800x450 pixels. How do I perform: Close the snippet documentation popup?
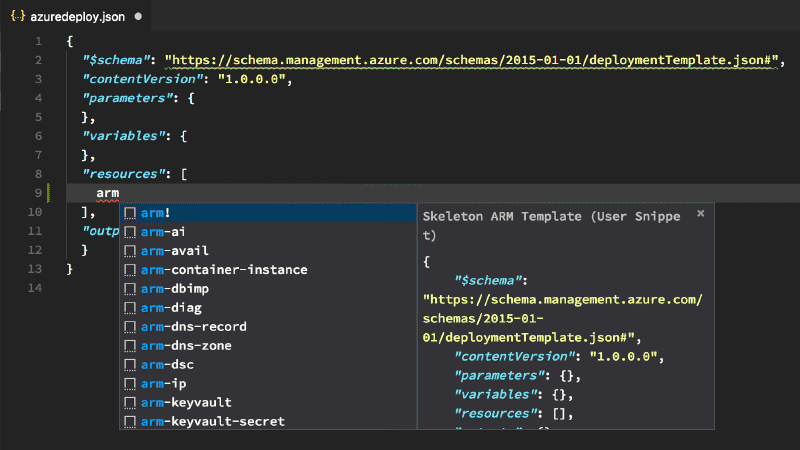[x=700, y=213]
